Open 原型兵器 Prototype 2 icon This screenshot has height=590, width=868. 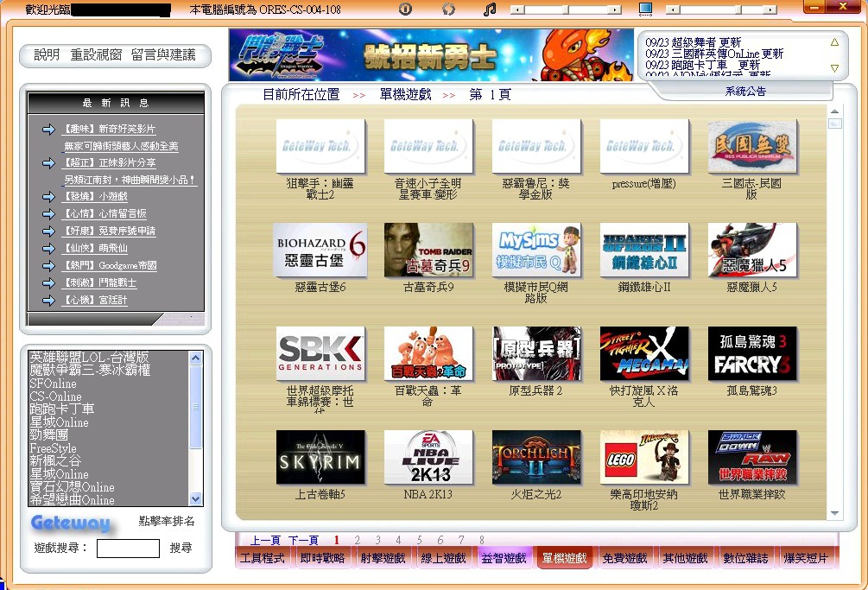[x=536, y=353]
